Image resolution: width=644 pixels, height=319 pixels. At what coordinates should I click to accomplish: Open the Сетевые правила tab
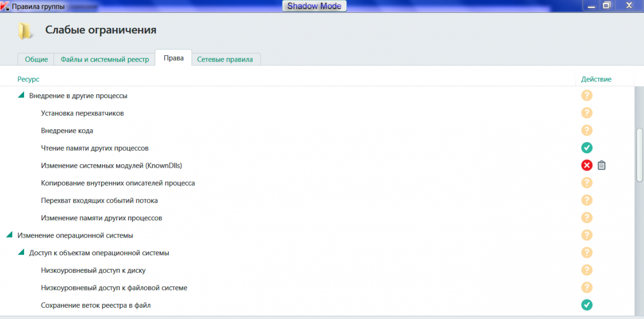coord(225,59)
